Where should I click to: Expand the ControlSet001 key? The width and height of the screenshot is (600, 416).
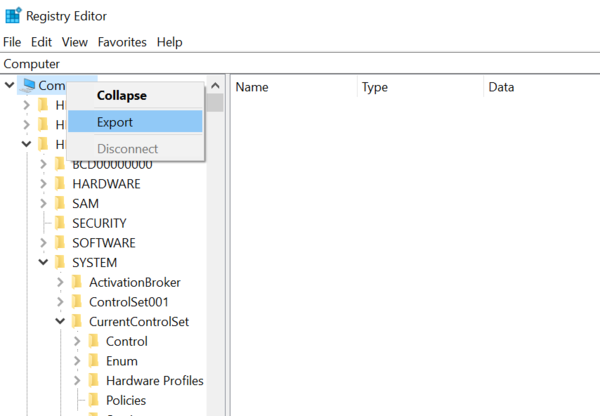(x=60, y=302)
